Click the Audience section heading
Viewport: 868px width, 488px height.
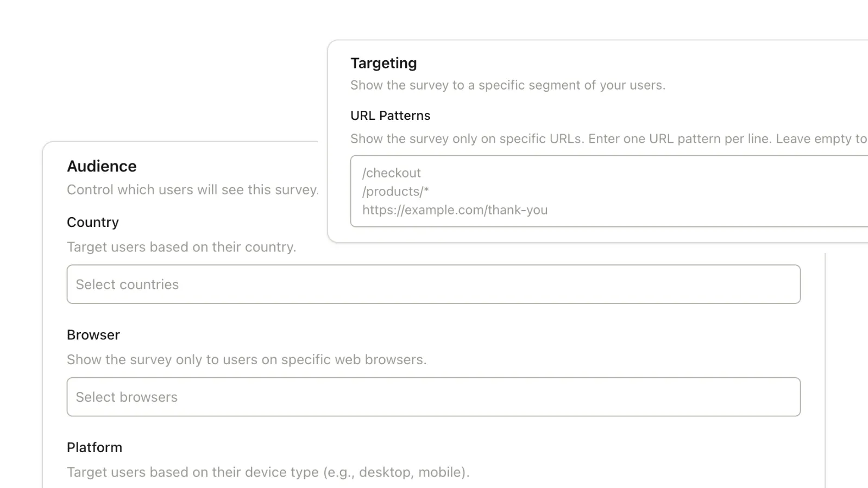point(101,166)
